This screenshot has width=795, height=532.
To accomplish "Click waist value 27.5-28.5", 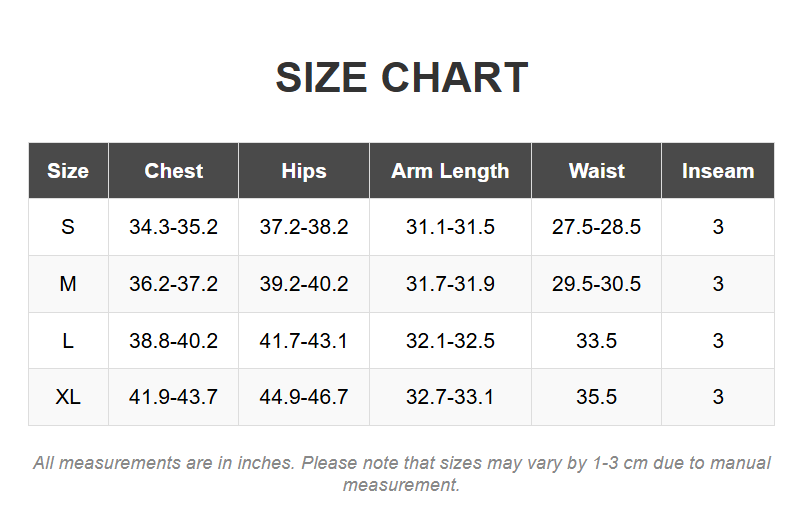I will (x=596, y=227).
